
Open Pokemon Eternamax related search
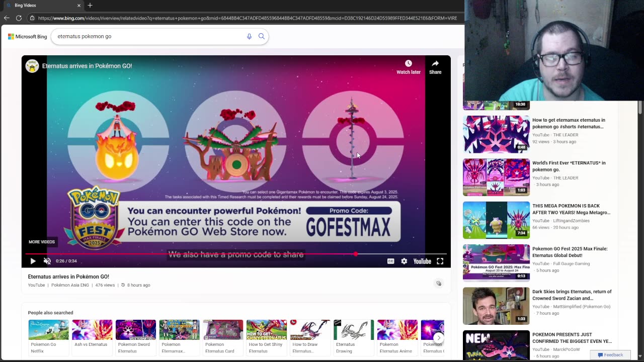[179, 337]
